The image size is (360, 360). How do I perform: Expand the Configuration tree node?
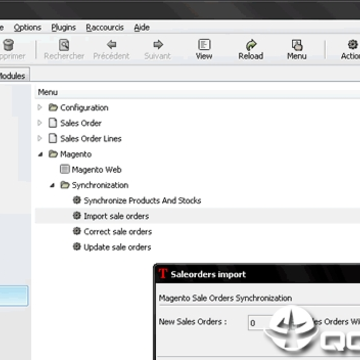(x=40, y=108)
